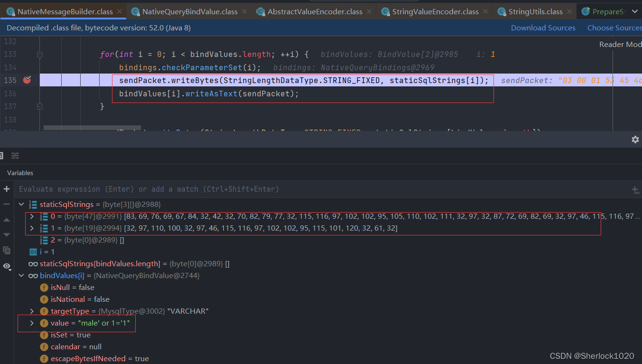The image size is (642, 364).
Task: Click the Decompiled .class file banner text
Action: click(x=99, y=28)
